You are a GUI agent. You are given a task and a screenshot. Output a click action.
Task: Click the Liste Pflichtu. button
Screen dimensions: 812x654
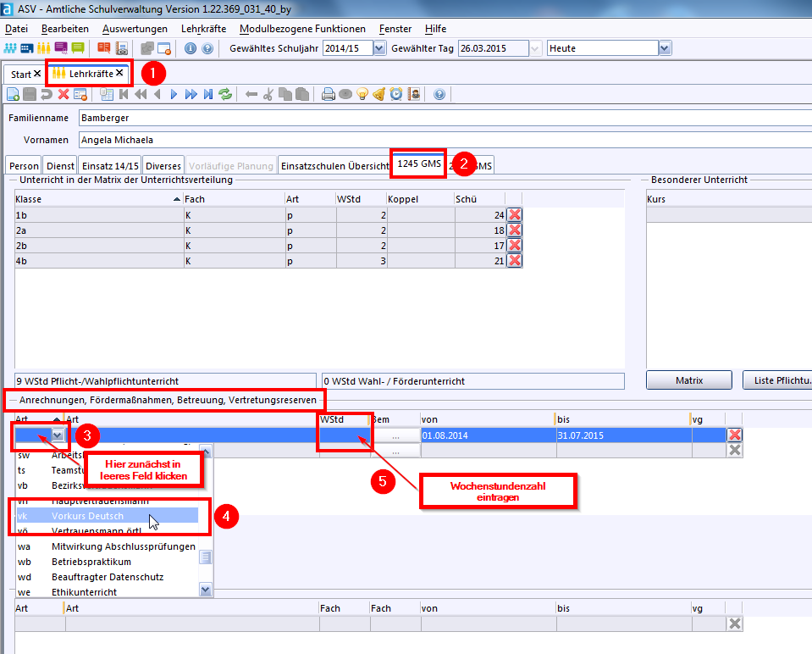tap(777, 380)
